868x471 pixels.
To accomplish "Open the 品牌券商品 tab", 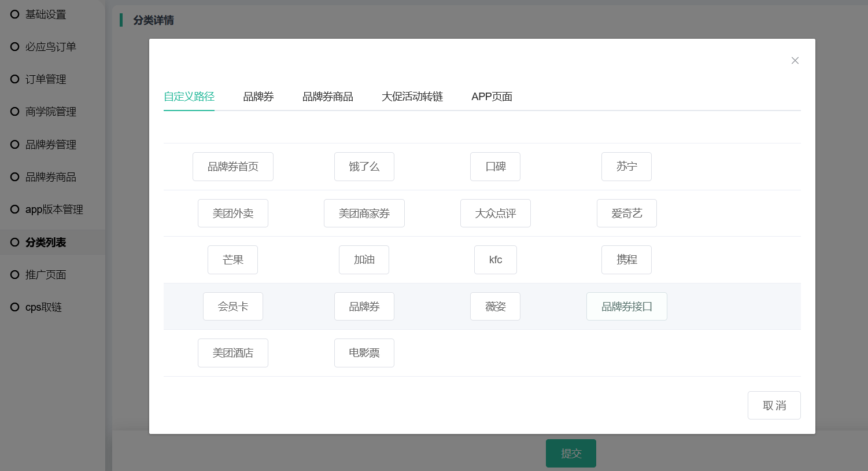I will (x=328, y=97).
